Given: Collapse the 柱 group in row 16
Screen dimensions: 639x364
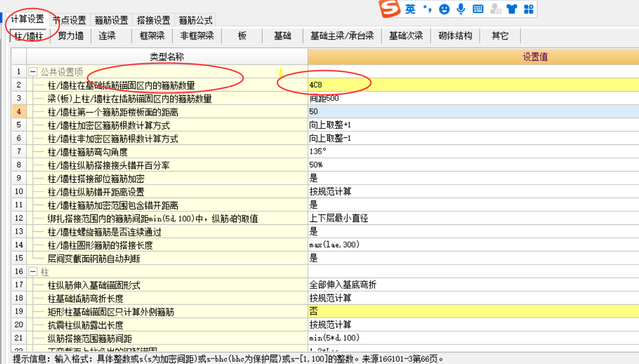Looking at the screenshot, I should point(33,271).
